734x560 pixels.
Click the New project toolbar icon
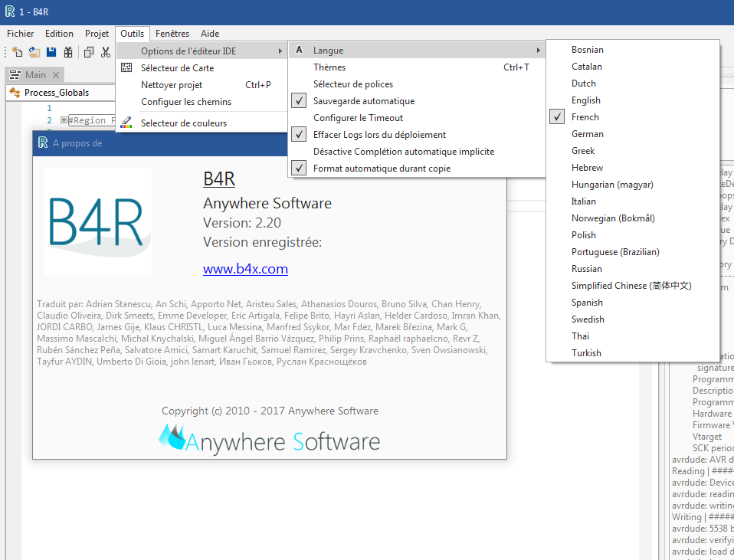tap(18, 52)
